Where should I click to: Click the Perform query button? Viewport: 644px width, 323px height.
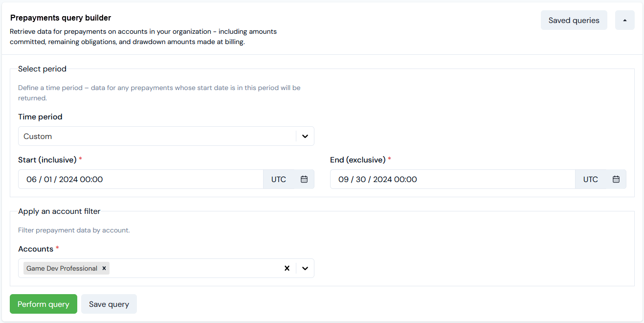(44, 304)
